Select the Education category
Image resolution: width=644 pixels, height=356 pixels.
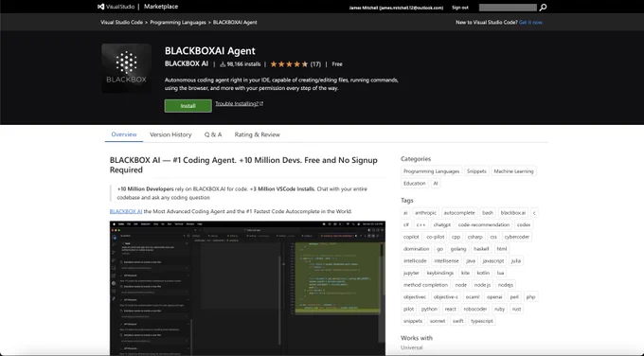415,183
